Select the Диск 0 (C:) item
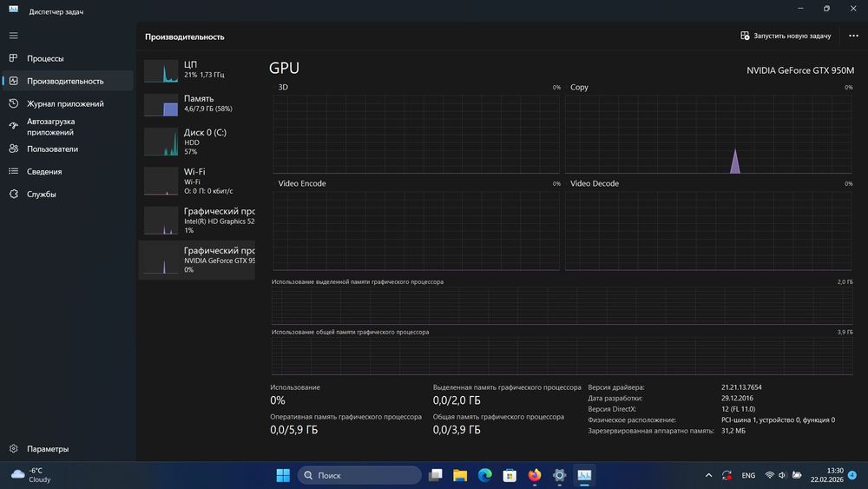This screenshot has width=868, height=489. (197, 142)
